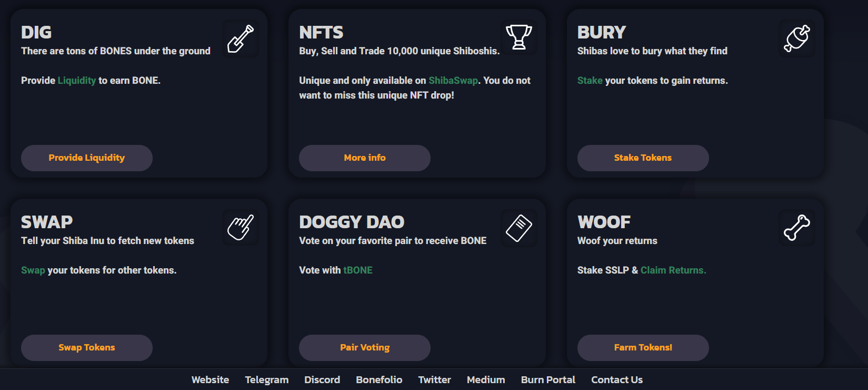Select the Stake Tokens button
The image size is (868, 390).
(x=643, y=158)
